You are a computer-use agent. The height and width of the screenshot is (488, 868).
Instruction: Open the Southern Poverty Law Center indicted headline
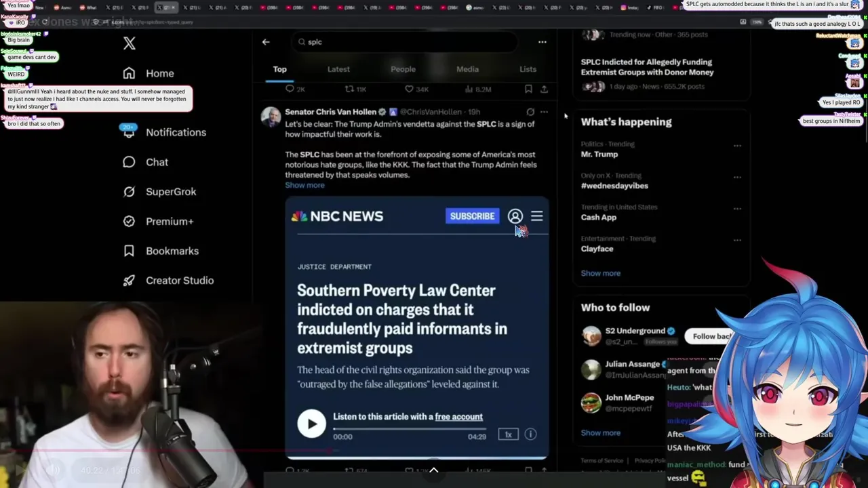[x=402, y=319]
